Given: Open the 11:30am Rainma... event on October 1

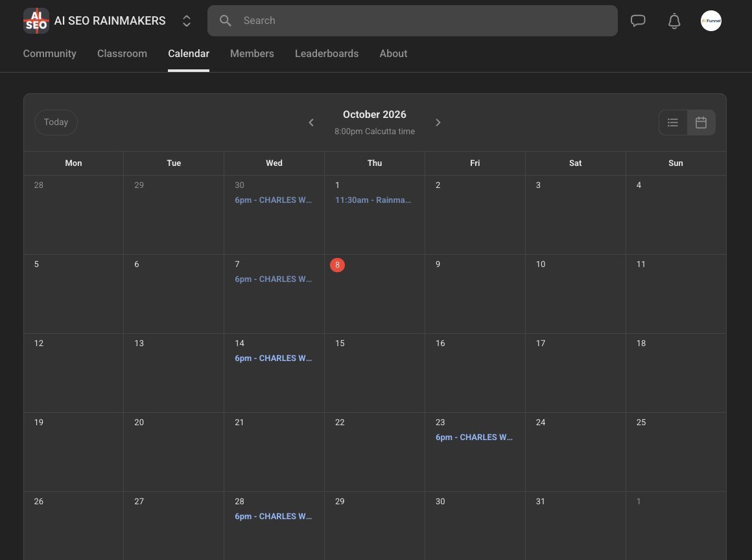Looking at the screenshot, I should click(373, 200).
